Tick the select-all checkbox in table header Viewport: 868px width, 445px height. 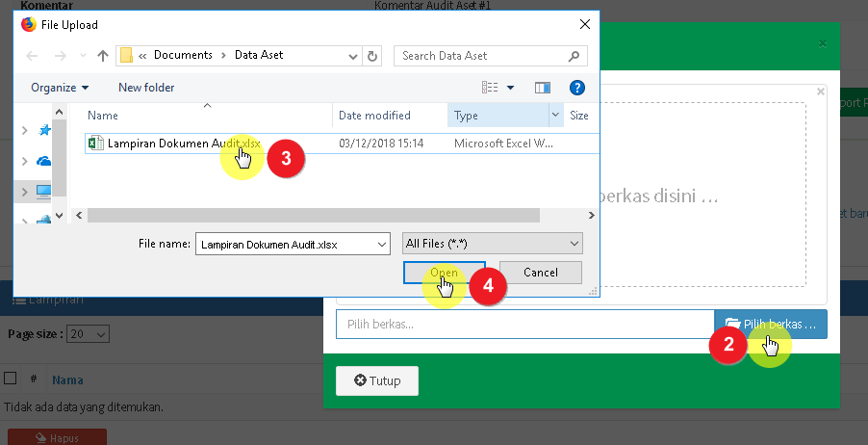(11, 380)
